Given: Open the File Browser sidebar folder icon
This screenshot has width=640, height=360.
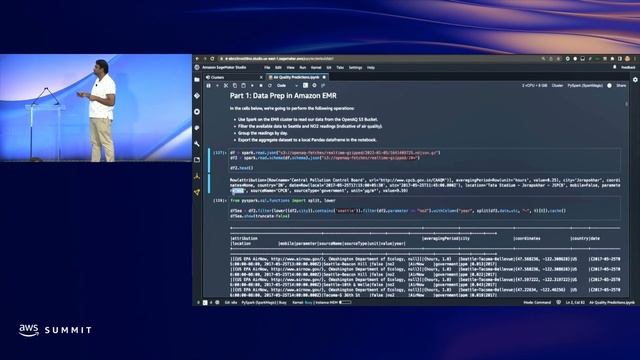Looking at the screenshot, I should [197, 80].
